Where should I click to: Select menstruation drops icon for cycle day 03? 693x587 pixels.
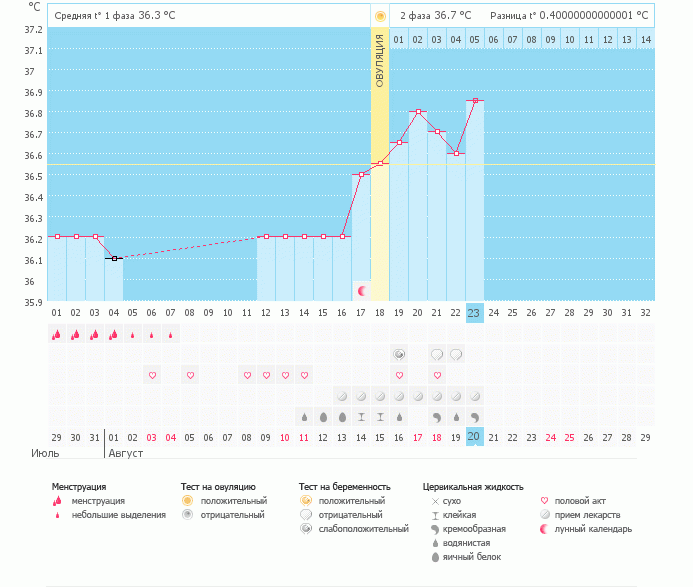click(x=95, y=335)
